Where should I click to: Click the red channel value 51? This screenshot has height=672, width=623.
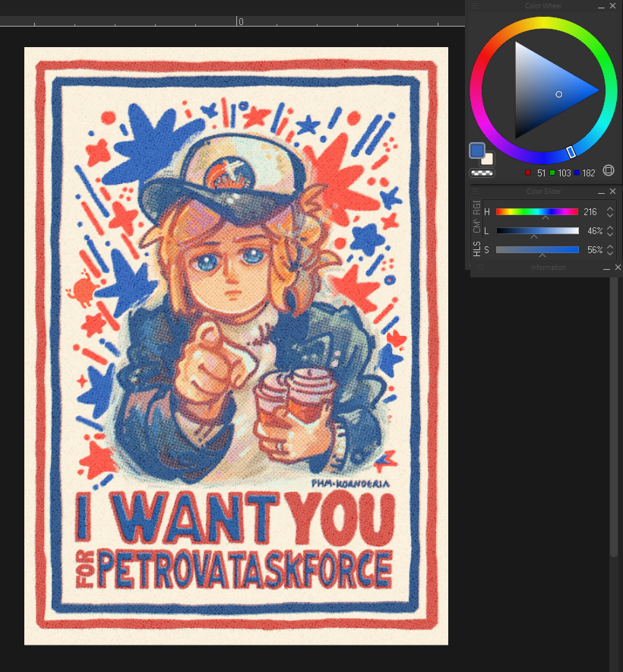coord(541,173)
